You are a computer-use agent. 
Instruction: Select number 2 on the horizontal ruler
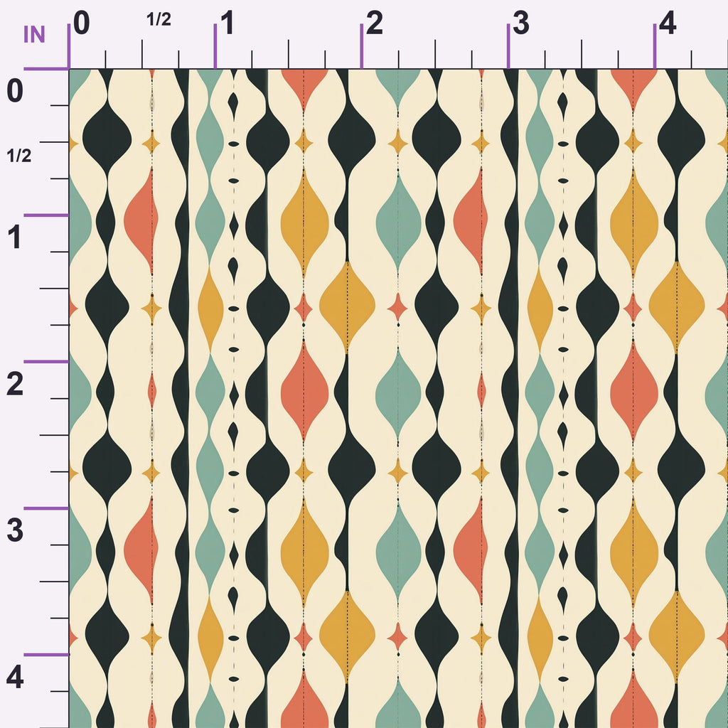374,23
